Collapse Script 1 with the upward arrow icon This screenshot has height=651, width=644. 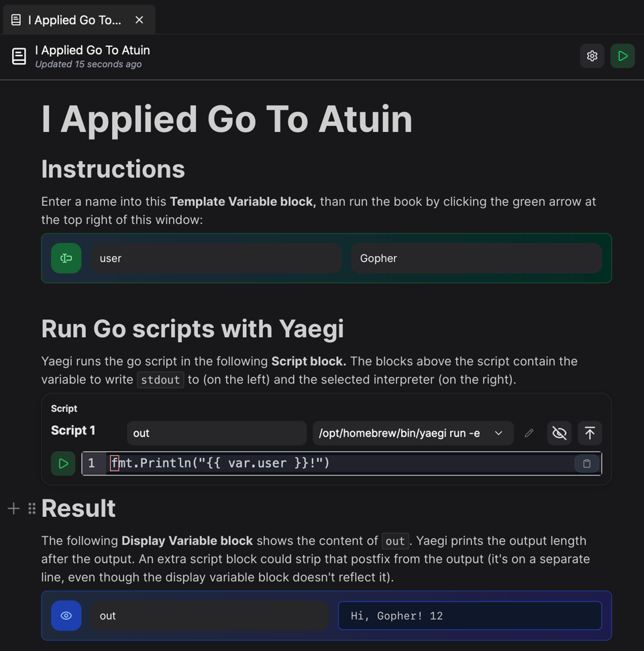pyautogui.click(x=589, y=433)
